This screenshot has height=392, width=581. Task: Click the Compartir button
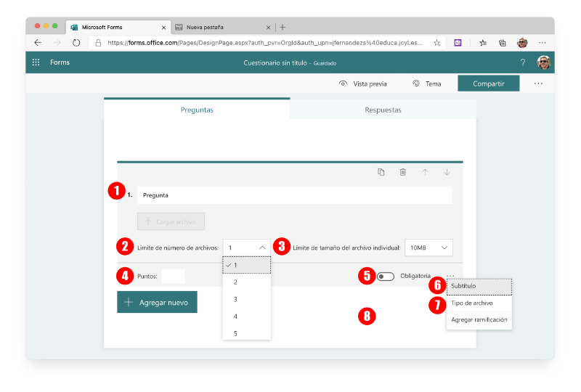click(488, 83)
